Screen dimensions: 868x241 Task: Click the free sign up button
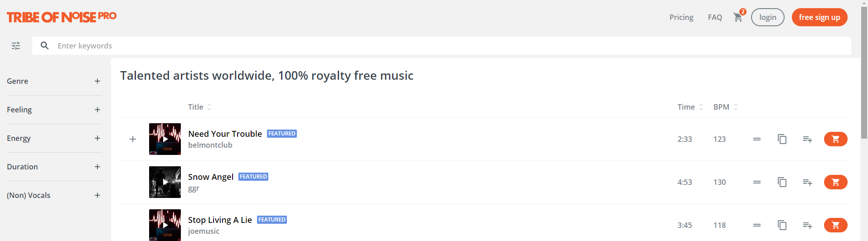click(820, 17)
